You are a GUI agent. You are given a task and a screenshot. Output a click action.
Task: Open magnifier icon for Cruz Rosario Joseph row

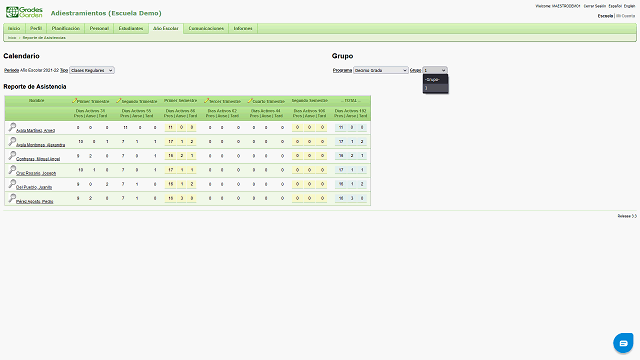(x=12, y=170)
